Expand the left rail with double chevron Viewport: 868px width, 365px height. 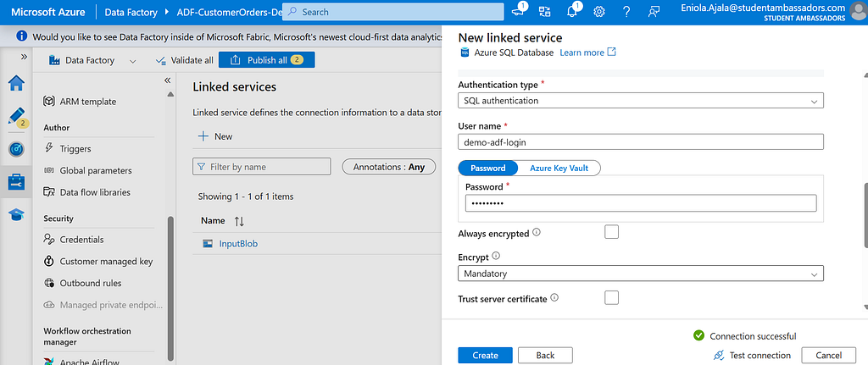click(x=24, y=57)
